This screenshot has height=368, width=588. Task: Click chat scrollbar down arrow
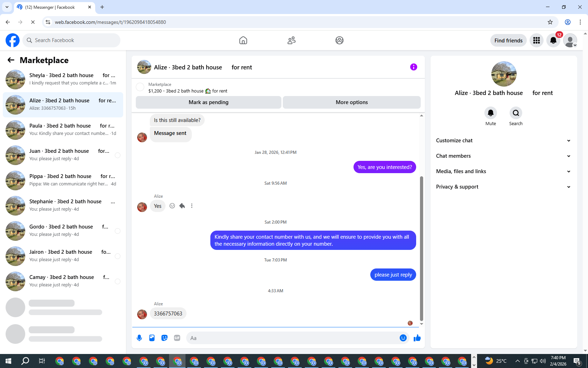point(421,324)
